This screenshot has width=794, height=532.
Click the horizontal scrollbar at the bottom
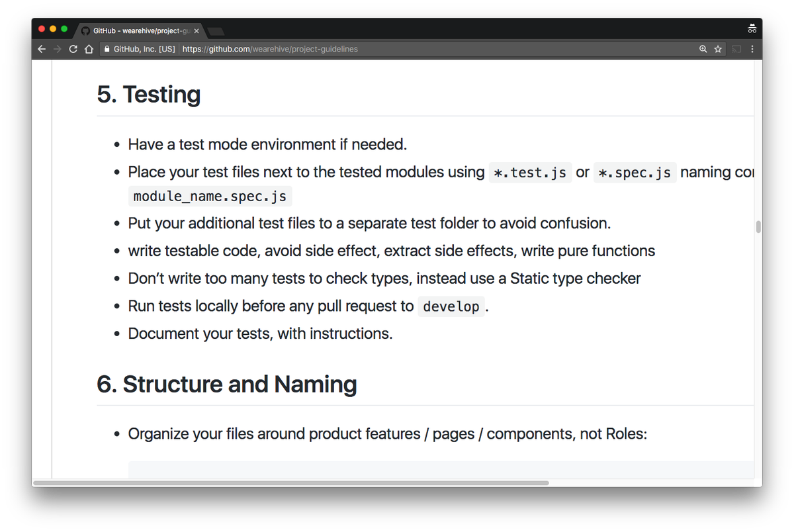(x=291, y=483)
